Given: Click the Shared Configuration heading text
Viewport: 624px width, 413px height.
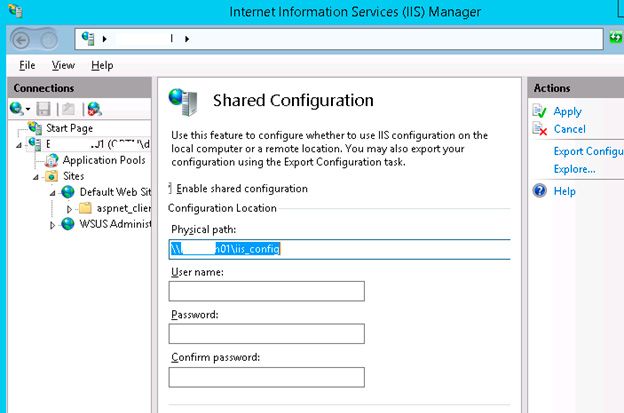Looking at the screenshot, I should [x=293, y=100].
